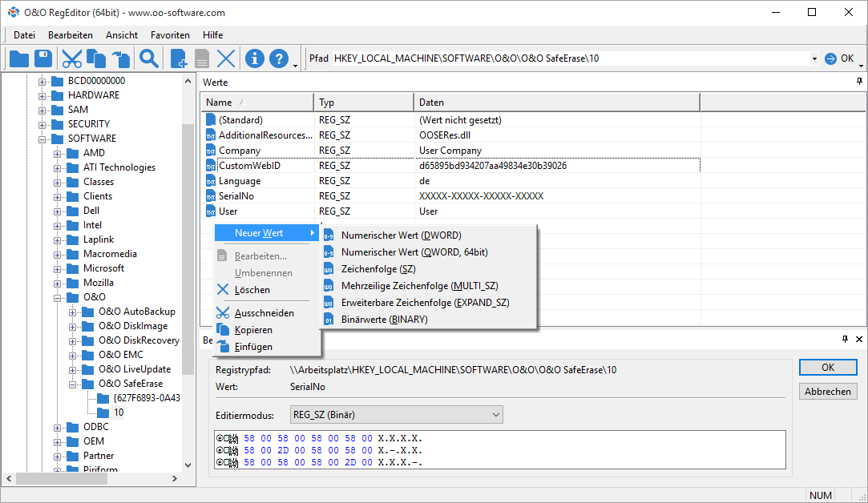The image size is (868, 503).
Task: Expand the O&O DiskImage node
Action: point(72,327)
